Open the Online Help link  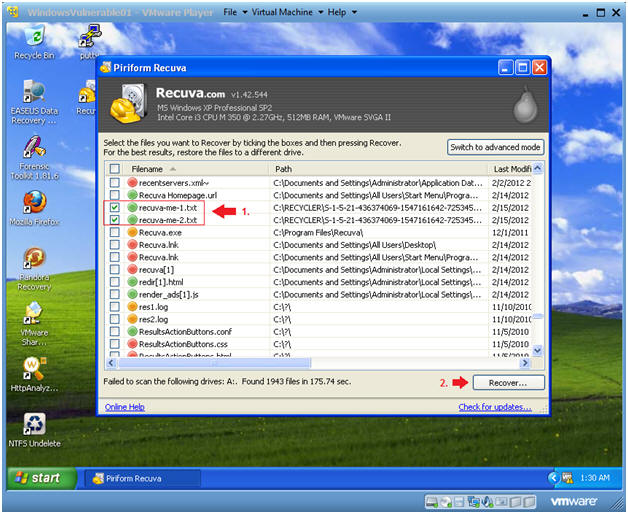click(125, 407)
